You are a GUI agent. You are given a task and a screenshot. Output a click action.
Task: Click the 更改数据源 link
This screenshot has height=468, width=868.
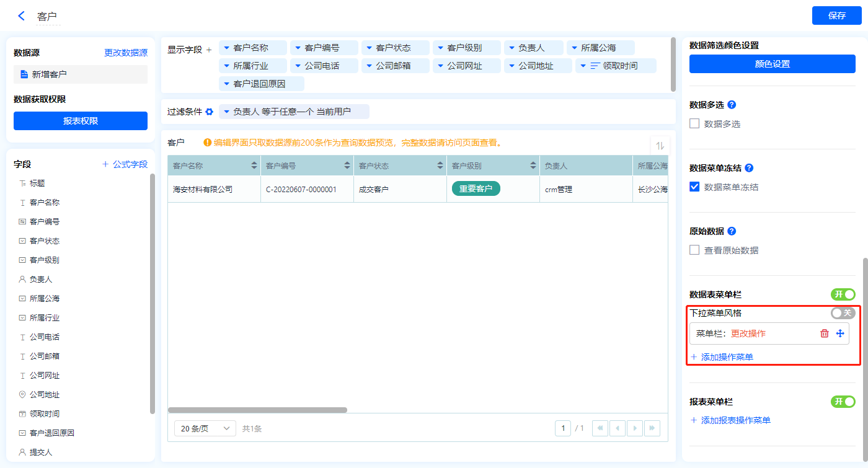pyautogui.click(x=126, y=53)
